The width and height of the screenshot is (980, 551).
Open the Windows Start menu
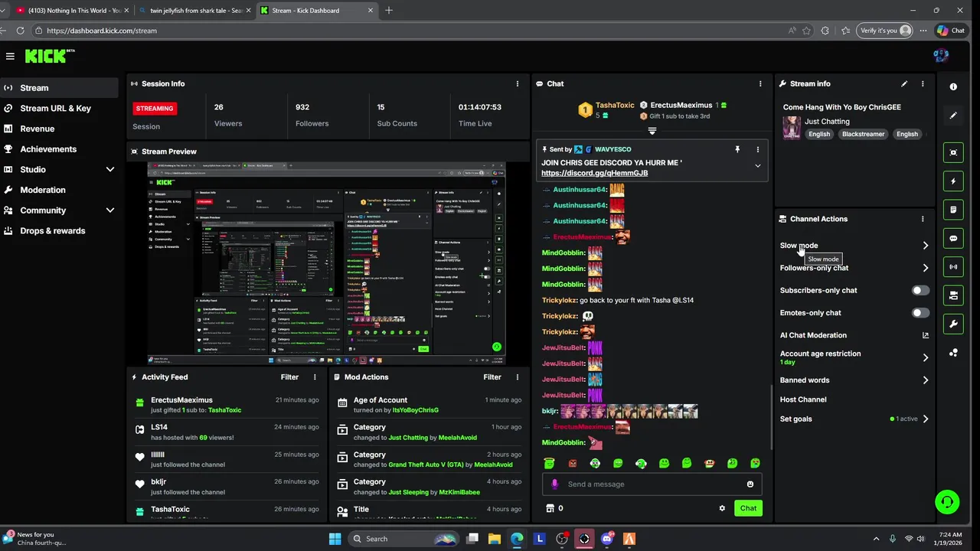[335, 539]
